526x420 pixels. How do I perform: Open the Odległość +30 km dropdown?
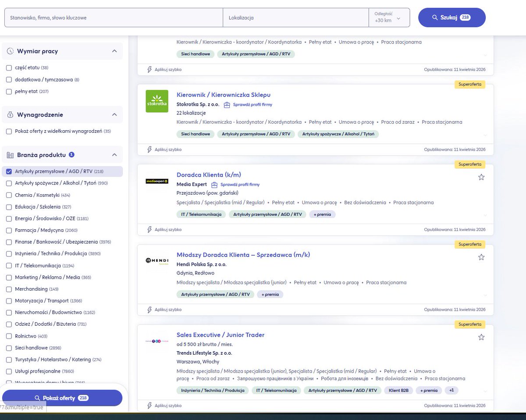click(x=389, y=18)
